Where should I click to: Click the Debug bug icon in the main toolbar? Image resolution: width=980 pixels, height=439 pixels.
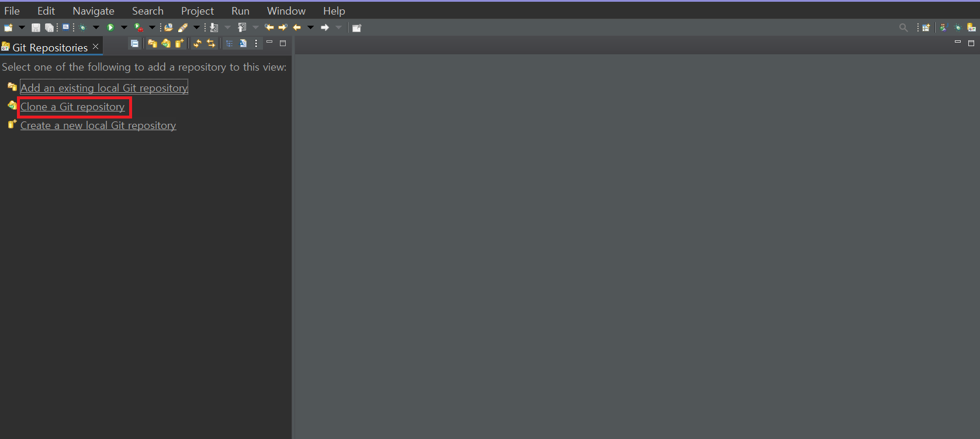coord(83,27)
